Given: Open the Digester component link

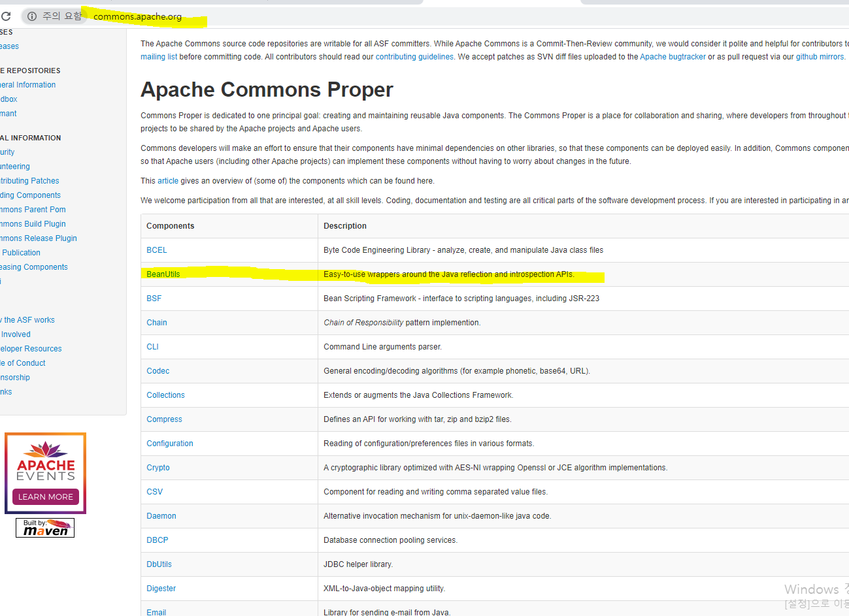Looking at the screenshot, I should tap(161, 589).
